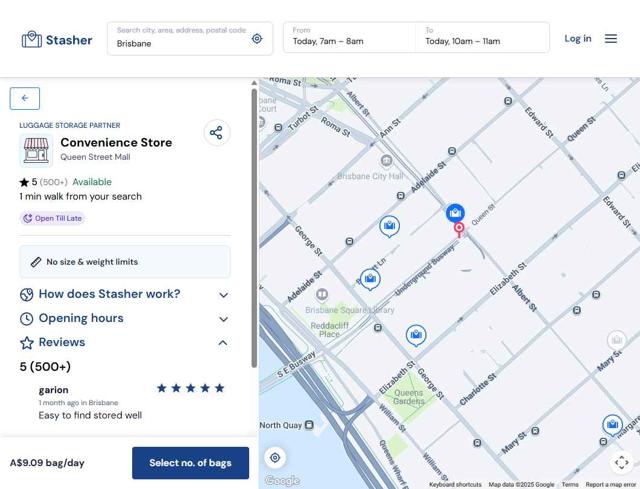Click the Available status text
The image size is (640, 489).
coord(92,182)
